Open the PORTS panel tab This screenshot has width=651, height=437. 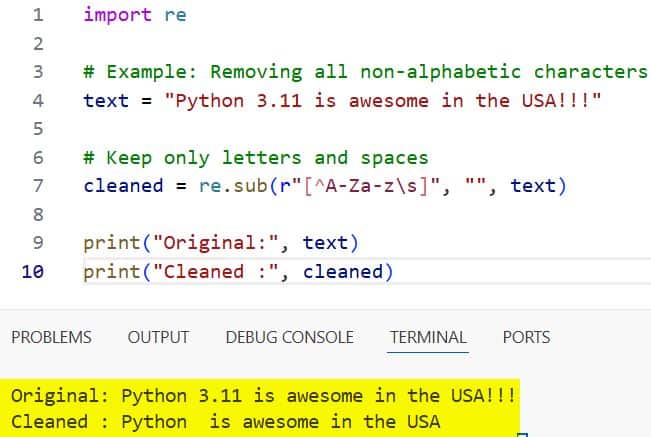click(x=526, y=337)
